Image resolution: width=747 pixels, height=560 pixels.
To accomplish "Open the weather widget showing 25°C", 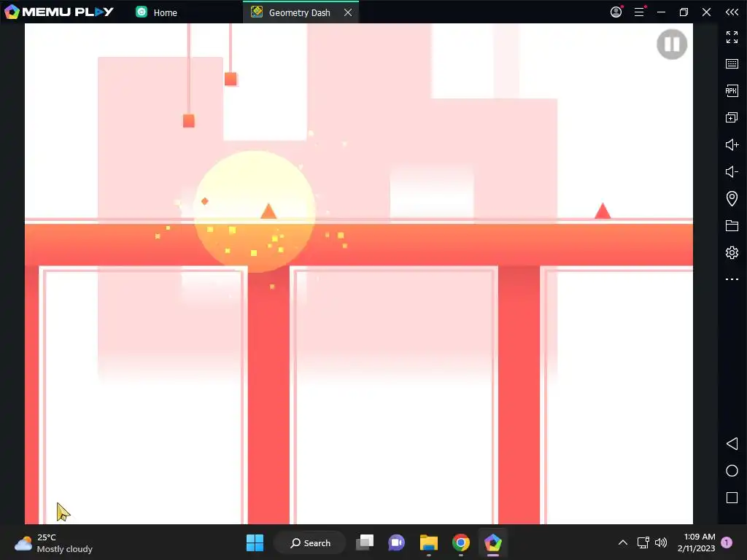I will coord(53,542).
